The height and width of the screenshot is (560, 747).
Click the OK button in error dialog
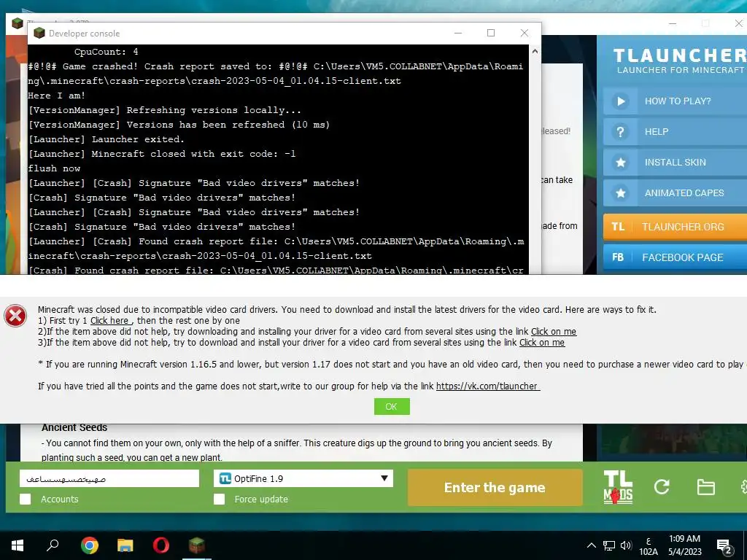pos(392,407)
